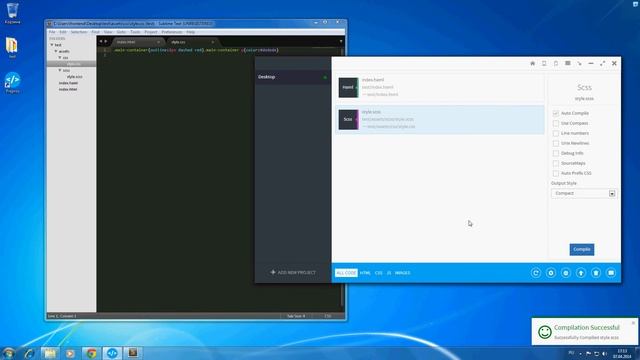Collapse the scss folder in Sublime sidebar

point(60,70)
